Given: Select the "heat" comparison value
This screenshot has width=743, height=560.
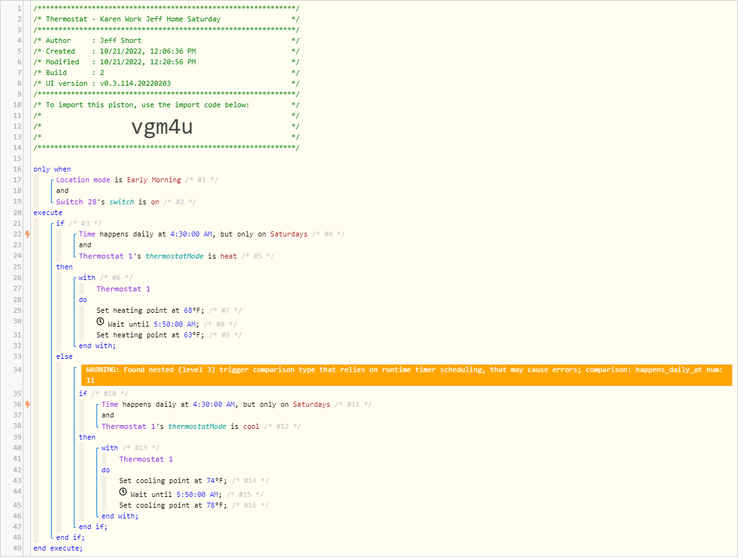Looking at the screenshot, I should (x=229, y=255).
